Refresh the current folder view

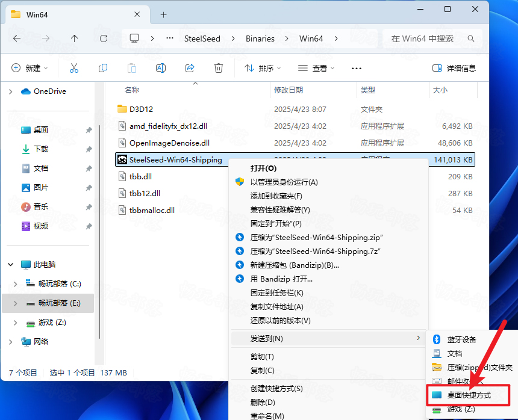[x=104, y=39]
